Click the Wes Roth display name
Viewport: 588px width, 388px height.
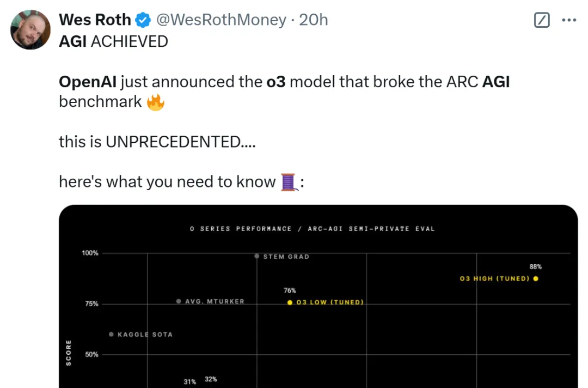pos(95,20)
